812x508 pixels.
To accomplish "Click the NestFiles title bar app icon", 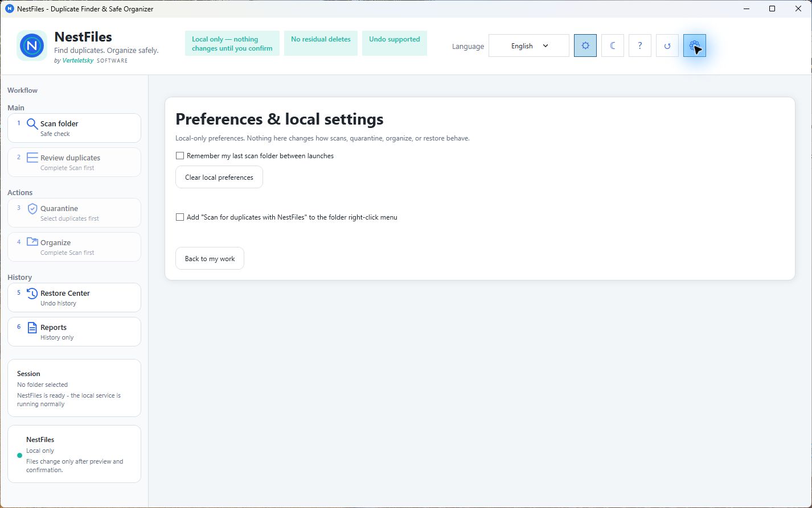I will pos(9,9).
